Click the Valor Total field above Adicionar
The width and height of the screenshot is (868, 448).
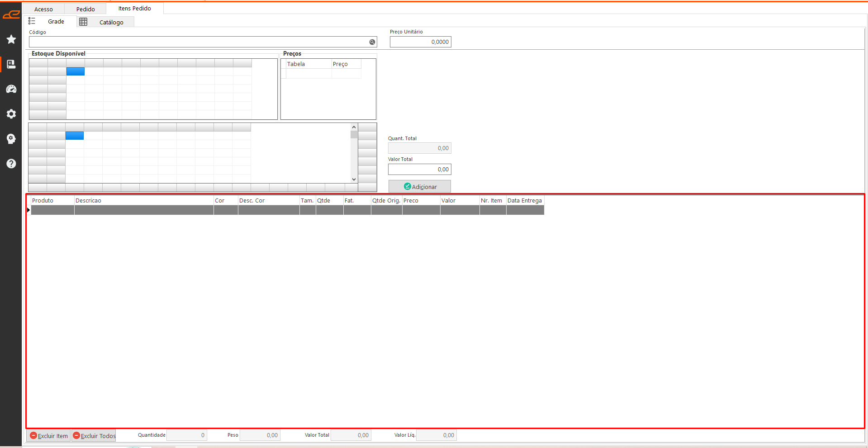(419, 170)
